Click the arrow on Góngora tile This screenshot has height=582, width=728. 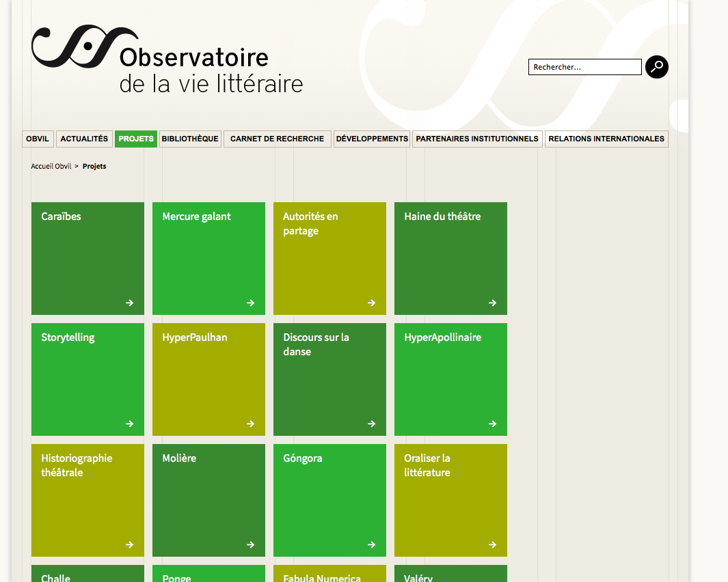pyautogui.click(x=372, y=544)
